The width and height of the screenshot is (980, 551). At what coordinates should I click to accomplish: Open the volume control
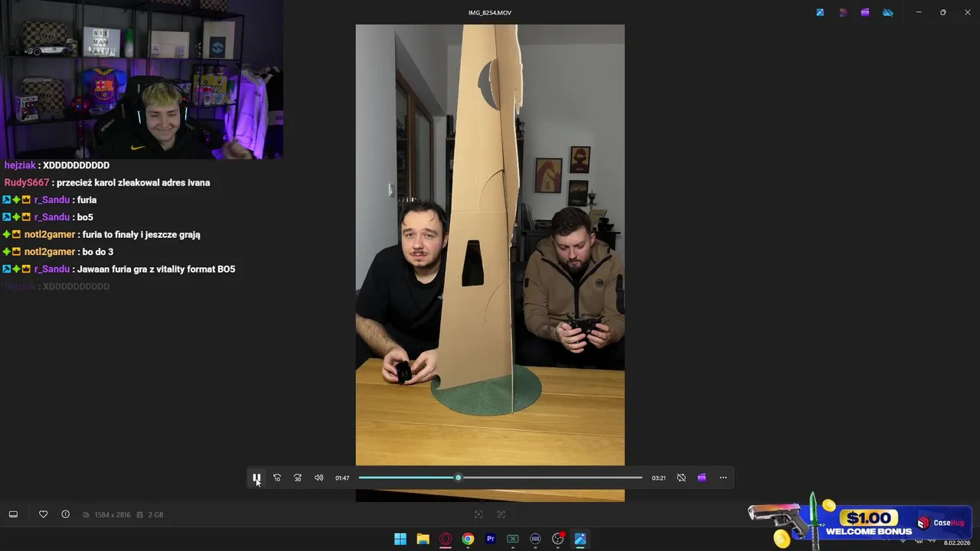(x=318, y=478)
